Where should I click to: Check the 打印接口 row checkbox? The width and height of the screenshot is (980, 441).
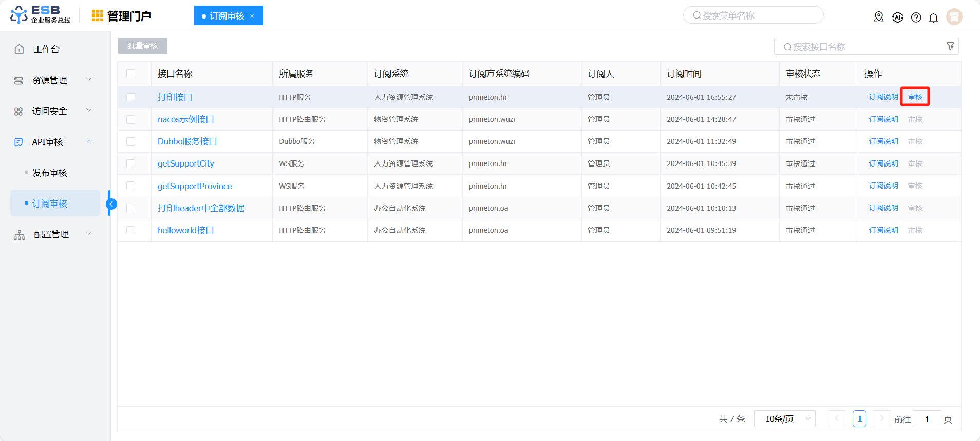131,97
